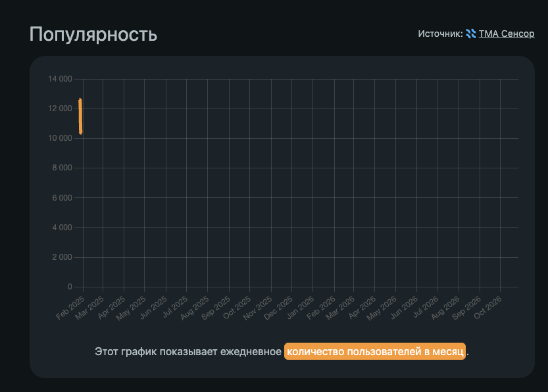Select the Jan 2026 axis label
This screenshot has width=548, height=392.
(x=300, y=308)
